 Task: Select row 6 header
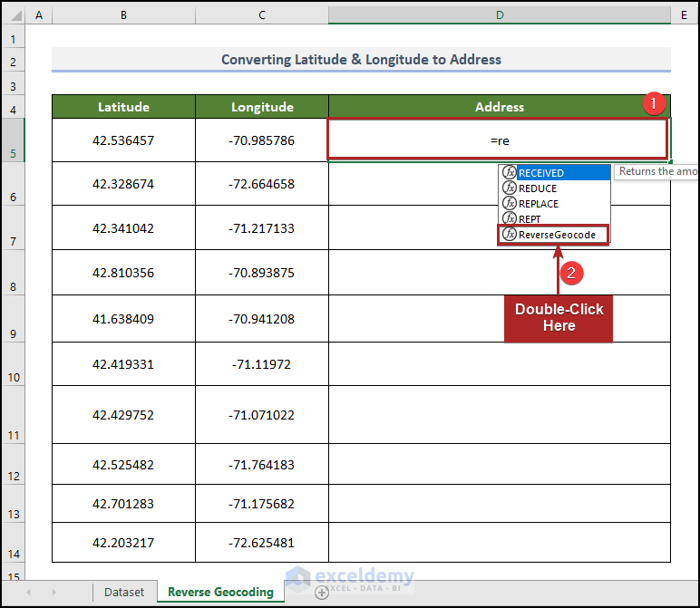click(x=13, y=184)
